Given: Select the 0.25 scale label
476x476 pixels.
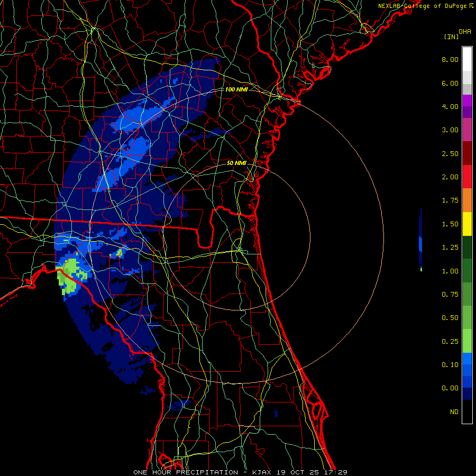Looking at the screenshot, I should (450, 342).
